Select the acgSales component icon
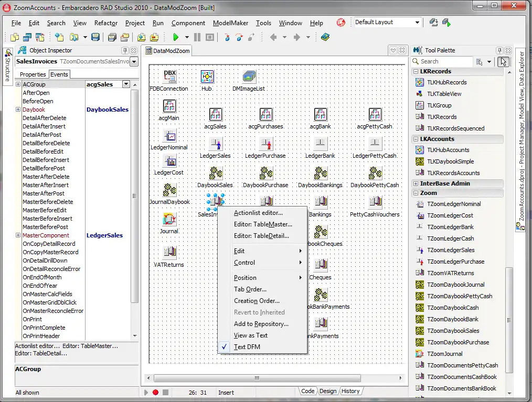This screenshot has height=402, width=532. (x=216, y=115)
